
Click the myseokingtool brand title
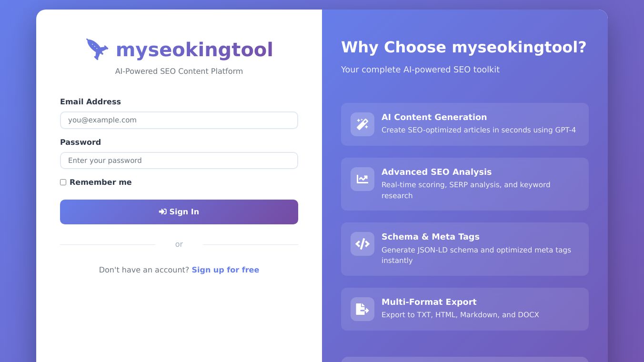[194, 50]
